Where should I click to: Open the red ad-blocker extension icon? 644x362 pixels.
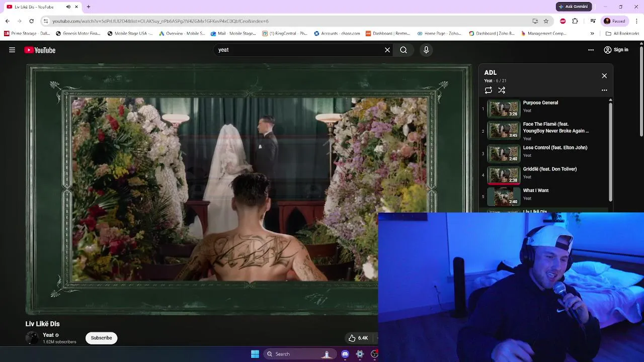[x=562, y=21]
